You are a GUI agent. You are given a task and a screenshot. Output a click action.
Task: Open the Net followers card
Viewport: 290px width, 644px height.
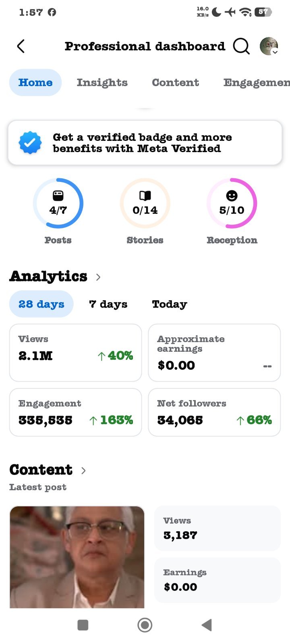pos(214,412)
